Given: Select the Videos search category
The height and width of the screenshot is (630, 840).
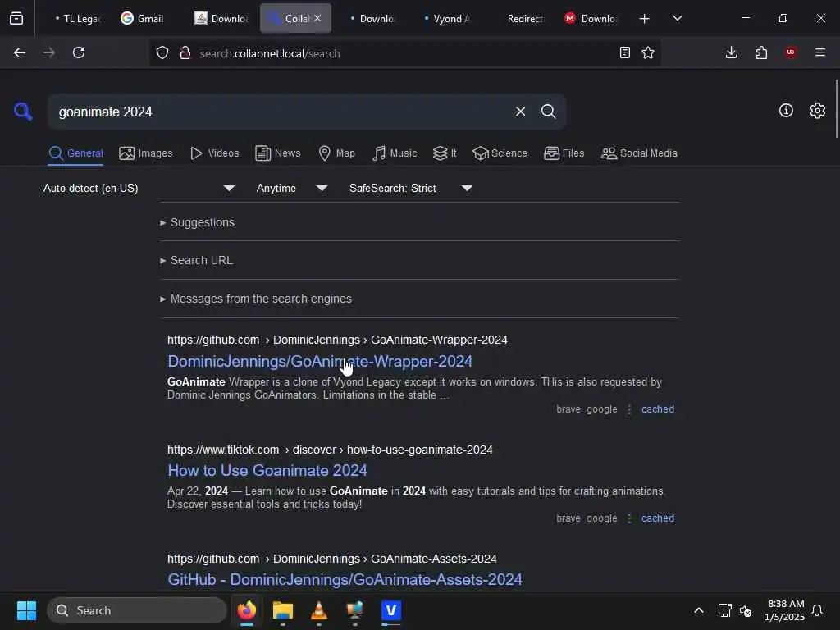Looking at the screenshot, I should coord(214,153).
